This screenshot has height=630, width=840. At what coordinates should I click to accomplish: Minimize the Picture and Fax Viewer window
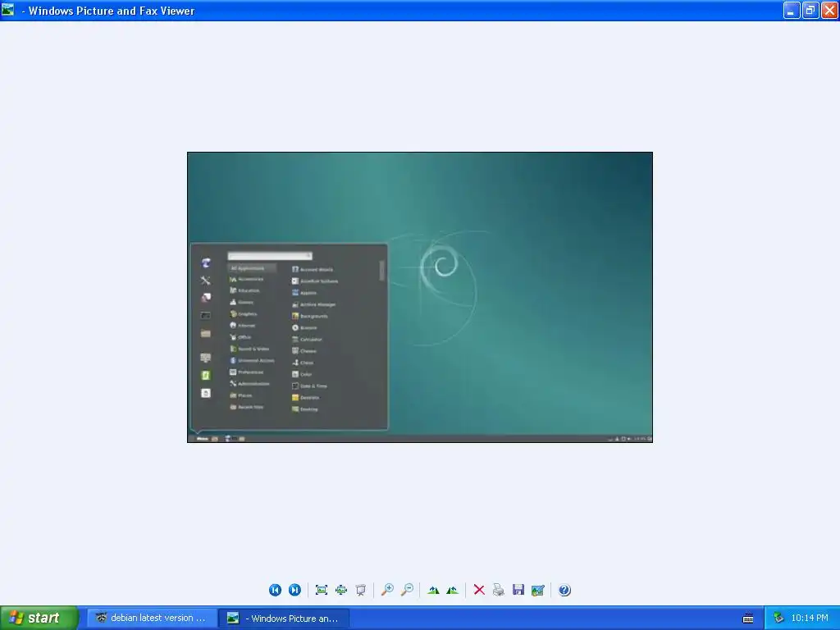coord(792,10)
